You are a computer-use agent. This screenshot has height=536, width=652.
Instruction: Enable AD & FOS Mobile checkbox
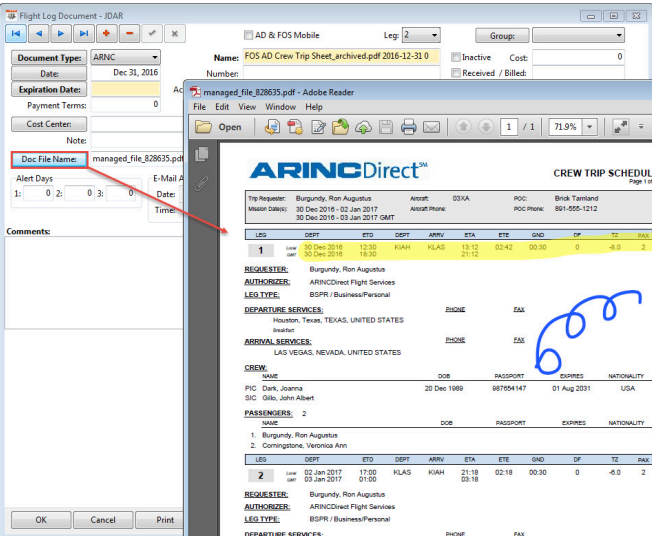pyautogui.click(x=248, y=35)
